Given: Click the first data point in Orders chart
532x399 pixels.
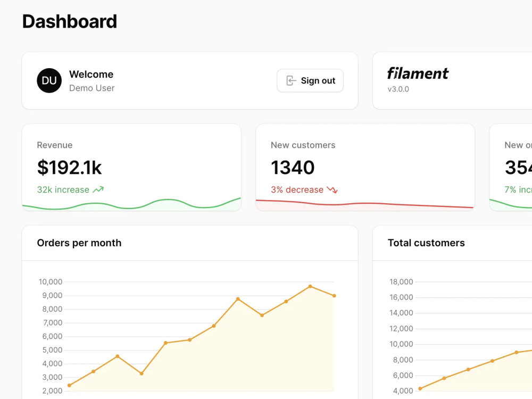Looking at the screenshot, I should pyautogui.click(x=69, y=385).
